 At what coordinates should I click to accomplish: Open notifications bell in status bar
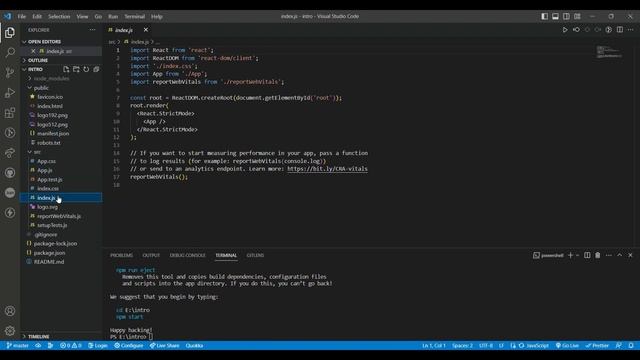tap(631, 345)
